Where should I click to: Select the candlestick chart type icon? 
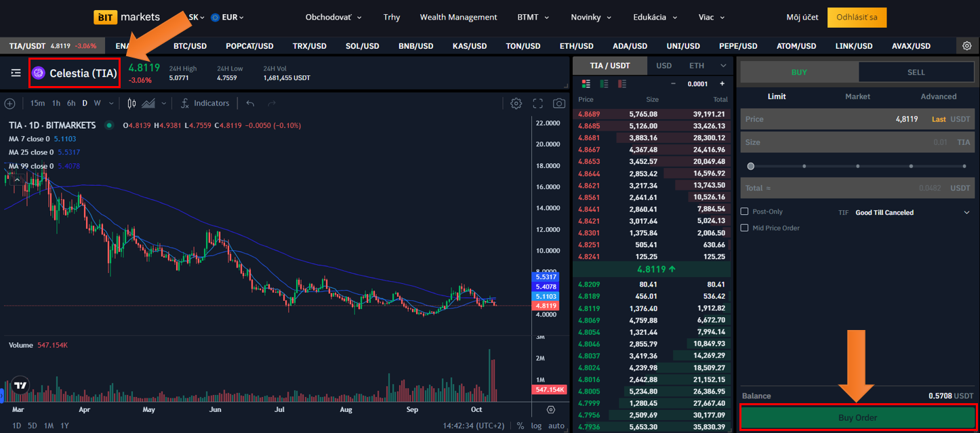(x=131, y=104)
